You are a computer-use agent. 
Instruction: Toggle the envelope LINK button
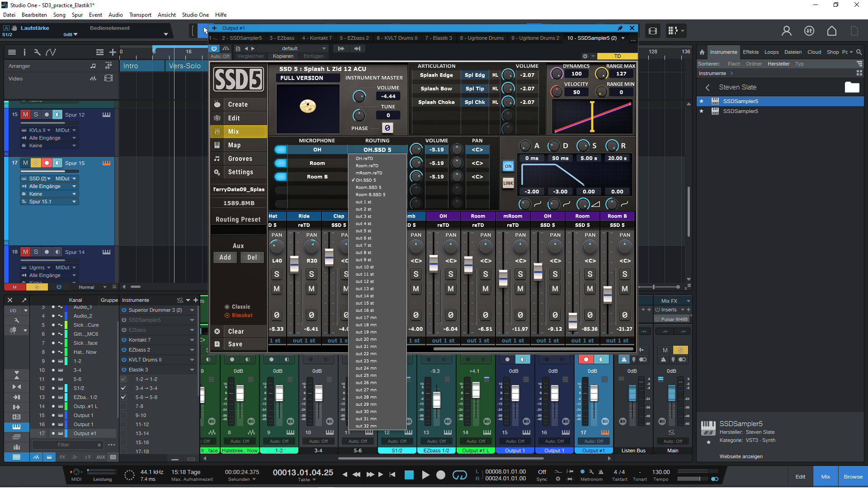pyautogui.click(x=508, y=183)
